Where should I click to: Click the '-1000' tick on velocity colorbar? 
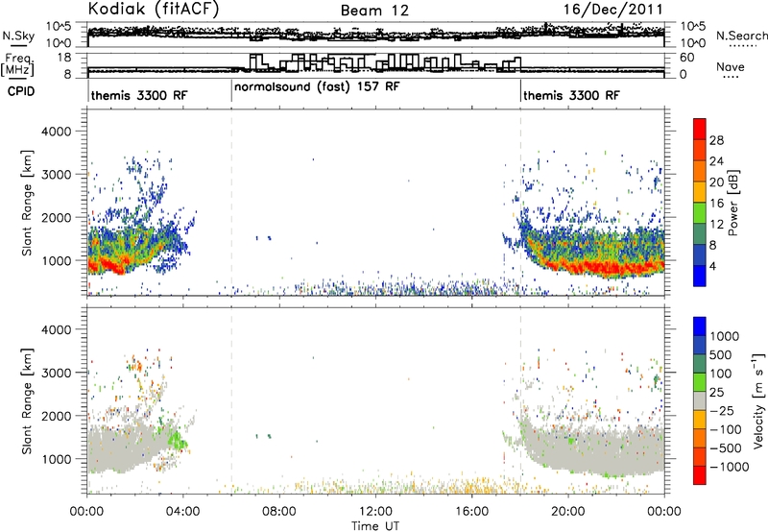(x=729, y=467)
